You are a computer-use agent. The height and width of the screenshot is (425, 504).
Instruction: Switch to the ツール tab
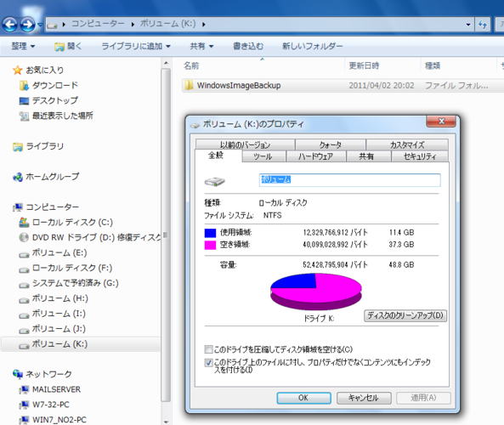coord(263,156)
